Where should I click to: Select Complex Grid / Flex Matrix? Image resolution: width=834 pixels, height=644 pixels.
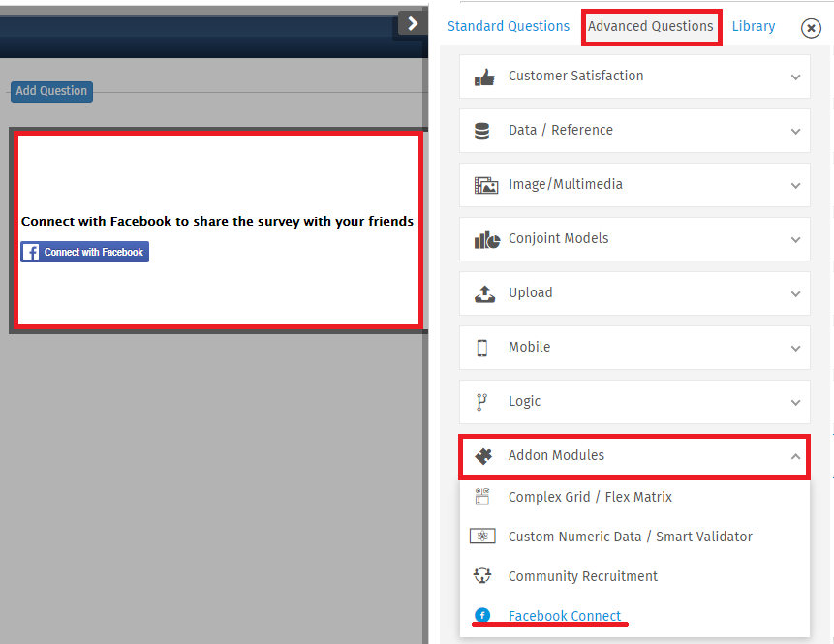coord(590,497)
